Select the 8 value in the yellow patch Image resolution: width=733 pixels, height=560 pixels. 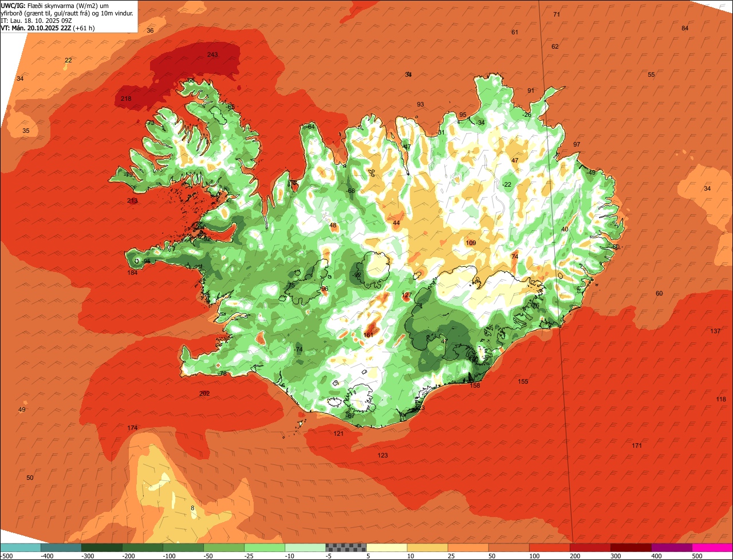coord(192,508)
